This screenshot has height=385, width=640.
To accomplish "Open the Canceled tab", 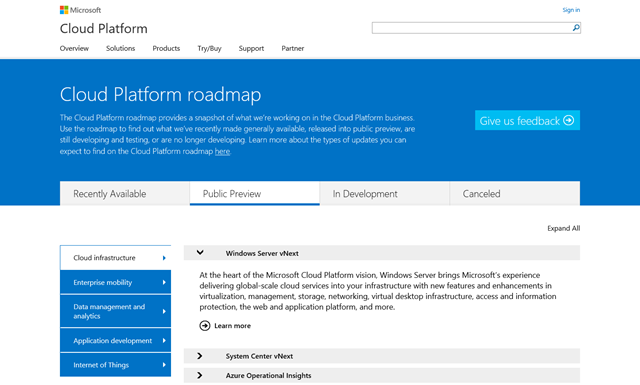I will (x=515, y=194).
